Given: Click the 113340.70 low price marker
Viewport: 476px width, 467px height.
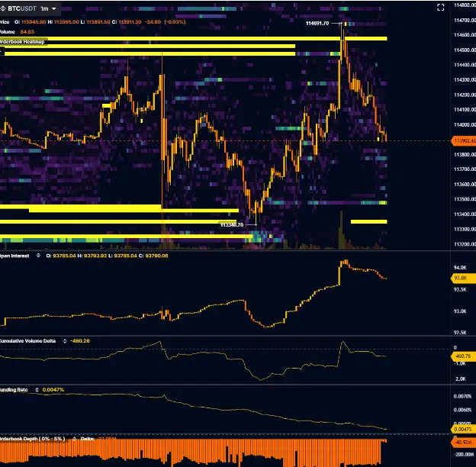Looking at the screenshot, I should click(x=232, y=224).
